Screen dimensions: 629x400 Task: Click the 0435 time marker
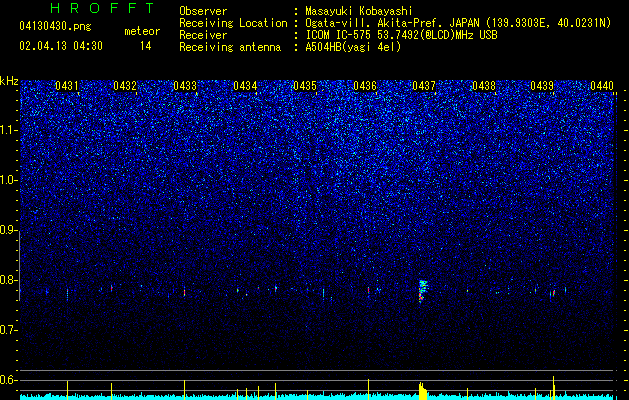click(305, 85)
